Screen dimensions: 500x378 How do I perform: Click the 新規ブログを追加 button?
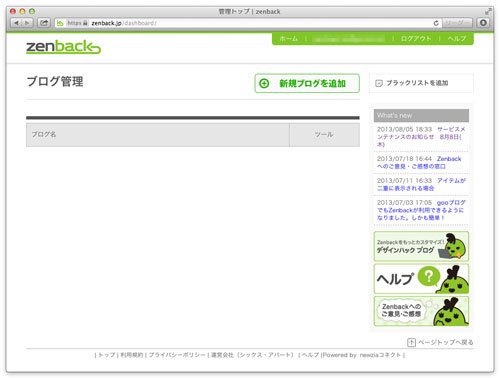coord(307,83)
